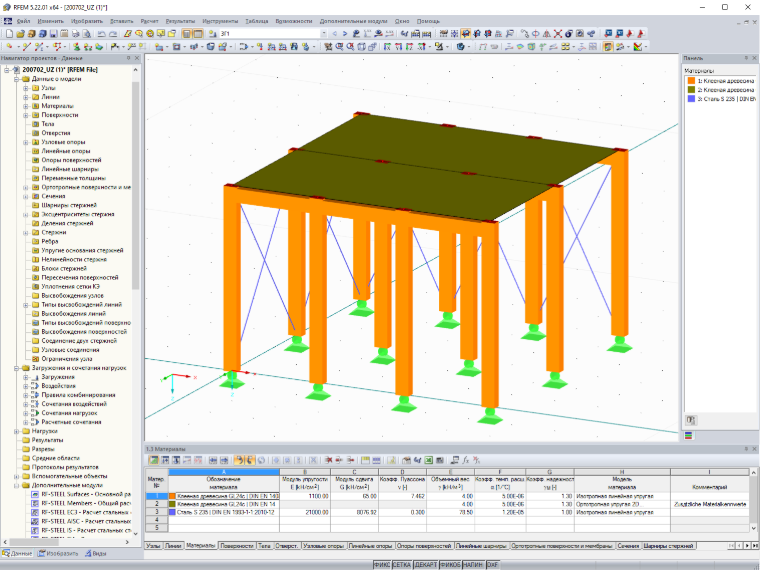The width and height of the screenshot is (760, 570).
Task: Toggle ДЕКАРТ in the status bar
Action: (x=426, y=565)
